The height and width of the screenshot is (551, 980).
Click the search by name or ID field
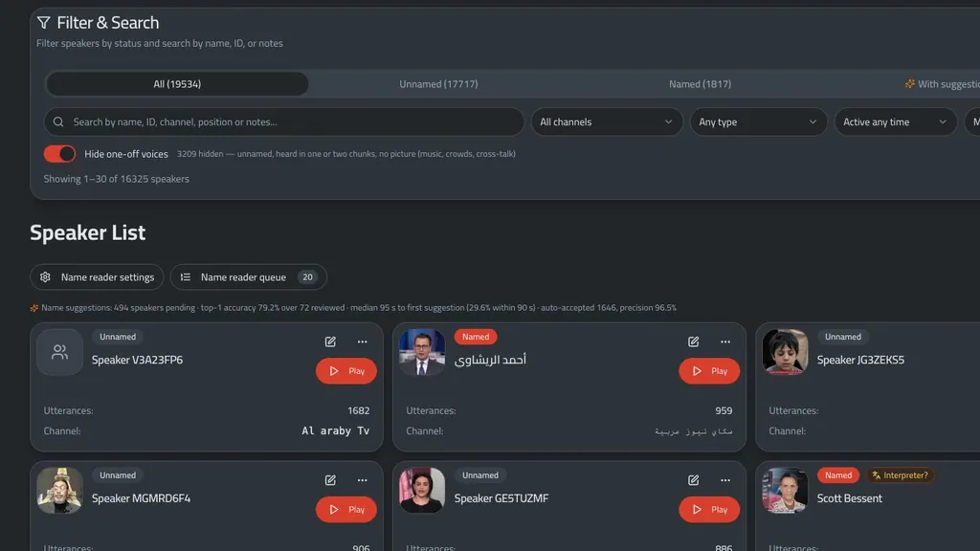click(283, 121)
